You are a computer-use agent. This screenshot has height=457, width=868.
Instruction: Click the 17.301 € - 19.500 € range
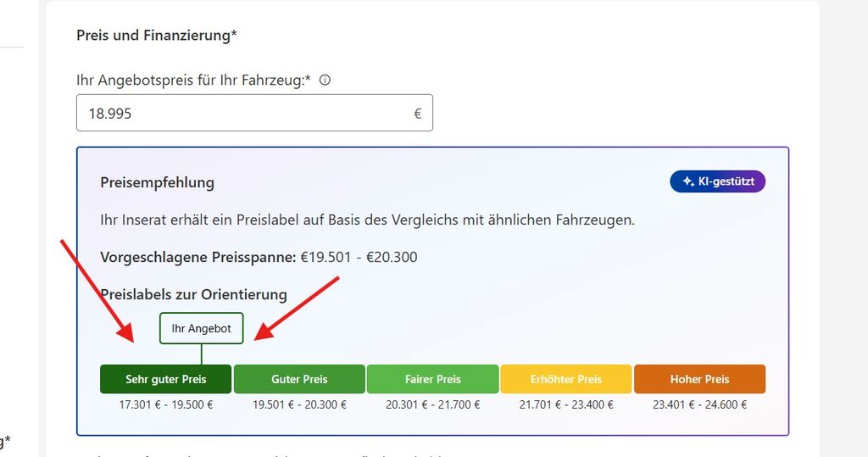[x=165, y=405]
